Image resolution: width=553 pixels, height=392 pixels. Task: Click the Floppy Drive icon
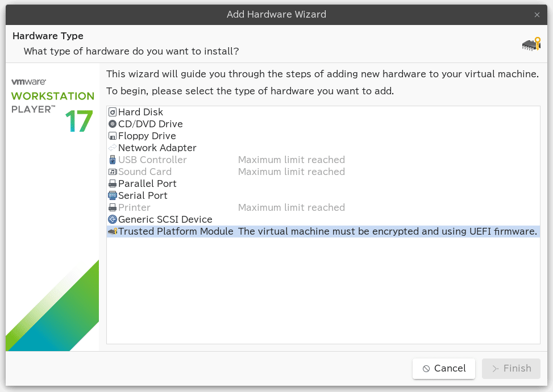(113, 136)
